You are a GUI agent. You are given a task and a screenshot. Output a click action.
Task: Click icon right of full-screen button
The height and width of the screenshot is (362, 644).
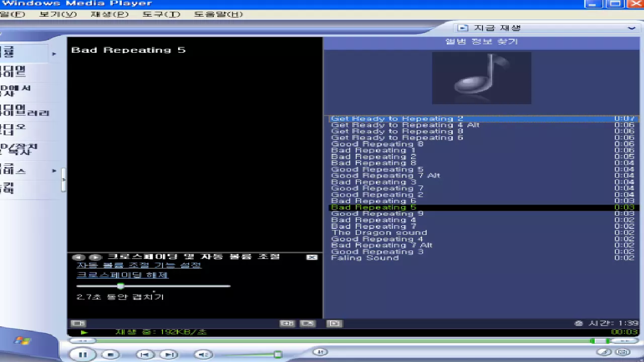point(308,323)
